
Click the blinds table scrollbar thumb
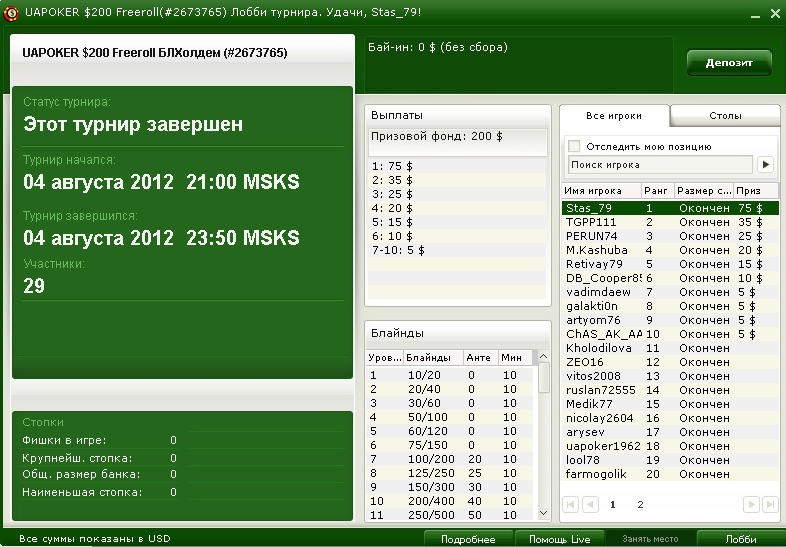[544, 377]
